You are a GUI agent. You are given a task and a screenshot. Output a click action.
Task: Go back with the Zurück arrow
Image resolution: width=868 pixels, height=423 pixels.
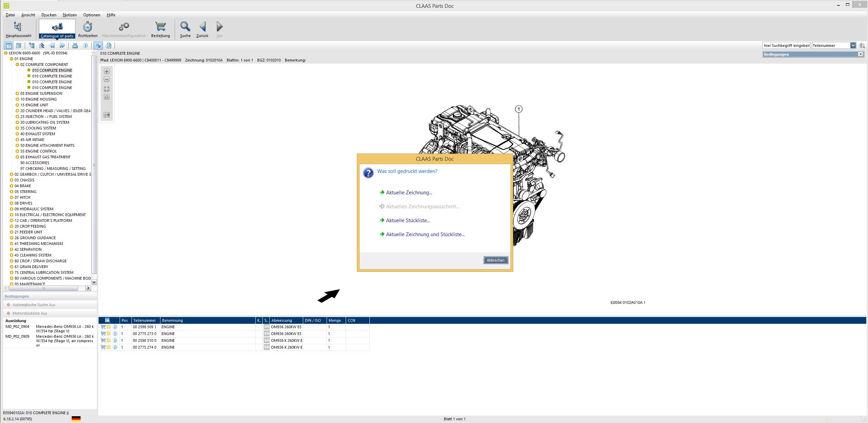click(x=202, y=29)
